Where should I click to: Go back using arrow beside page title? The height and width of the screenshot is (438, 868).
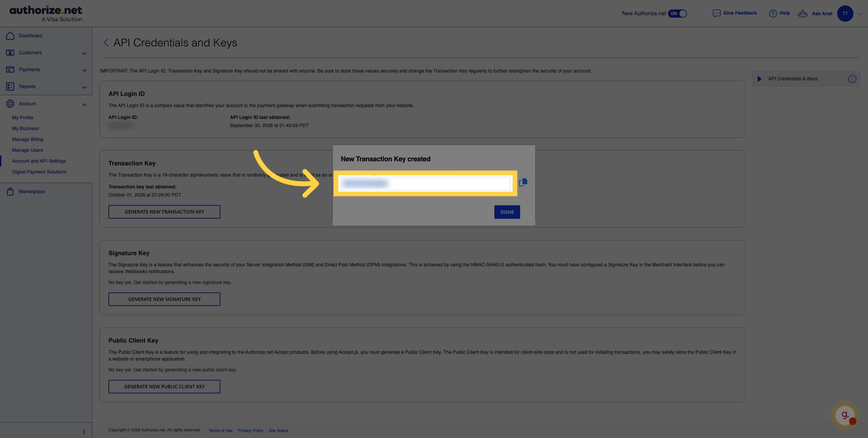(x=106, y=42)
